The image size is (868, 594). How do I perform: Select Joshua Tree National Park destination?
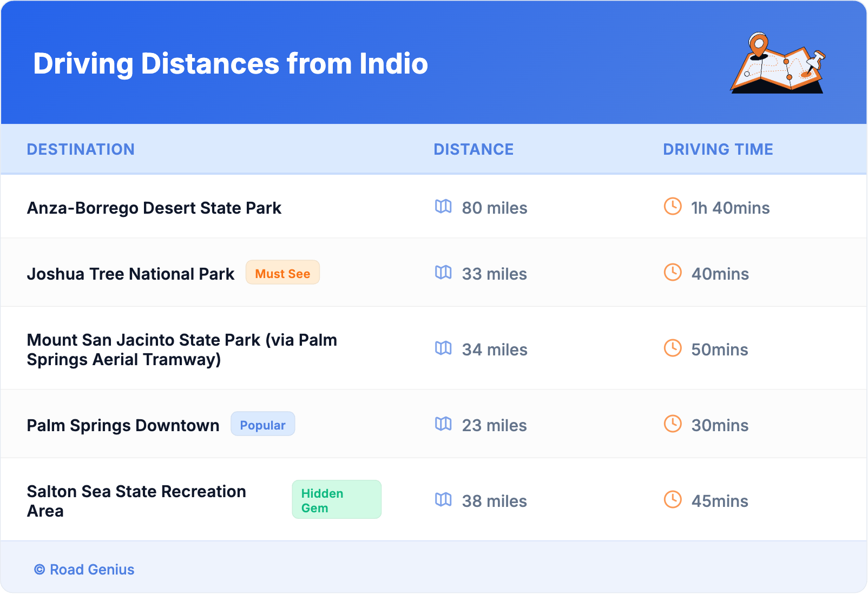pos(130,274)
